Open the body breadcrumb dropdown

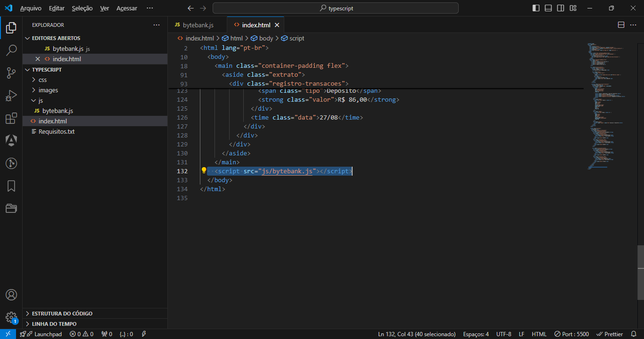[262, 38]
